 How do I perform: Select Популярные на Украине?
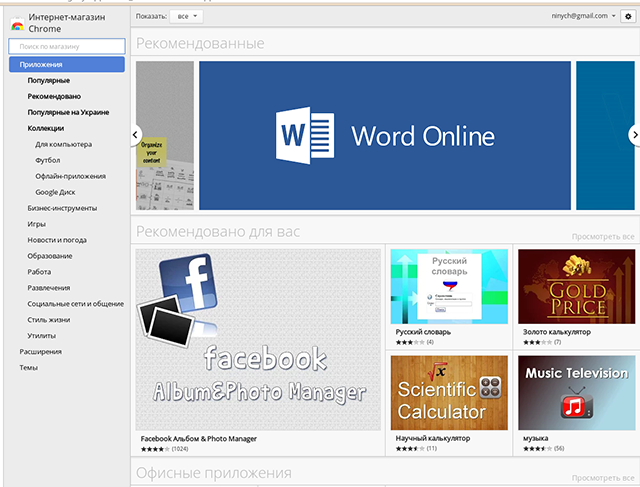68,112
